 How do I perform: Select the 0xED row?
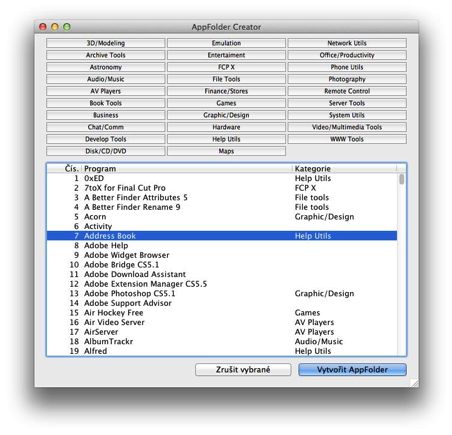(222, 178)
